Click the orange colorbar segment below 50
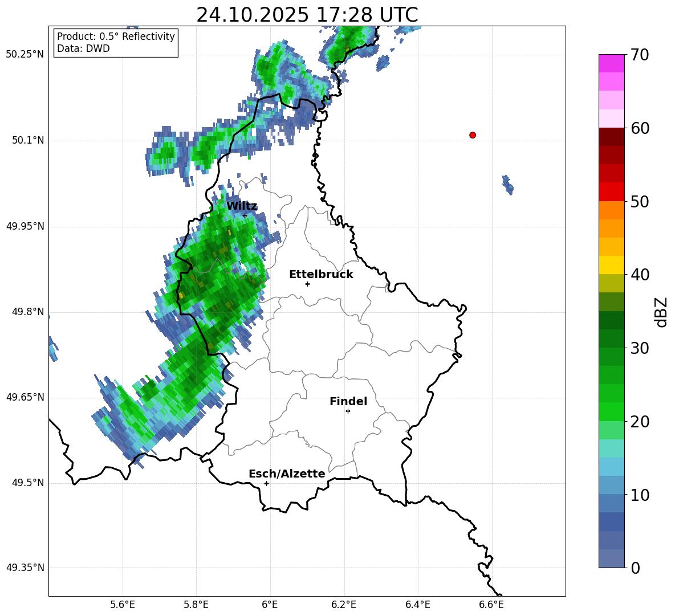This screenshot has width=675, height=616. (611, 210)
